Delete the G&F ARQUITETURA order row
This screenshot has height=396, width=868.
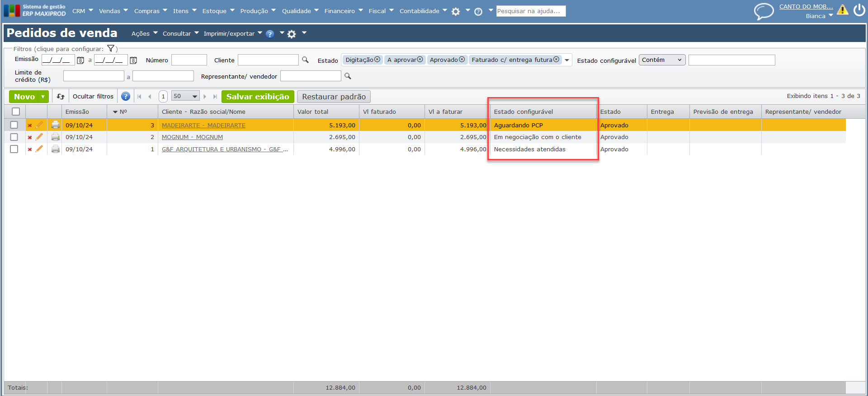pyautogui.click(x=30, y=149)
